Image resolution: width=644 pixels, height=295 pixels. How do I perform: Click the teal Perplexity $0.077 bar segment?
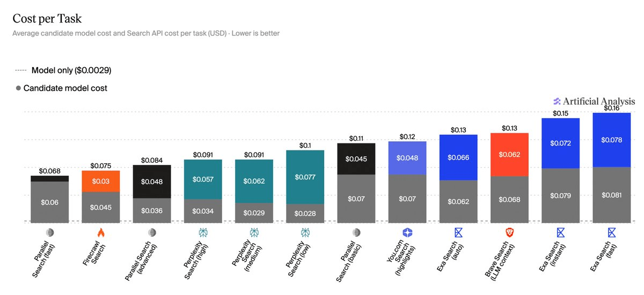coord(305,177)
